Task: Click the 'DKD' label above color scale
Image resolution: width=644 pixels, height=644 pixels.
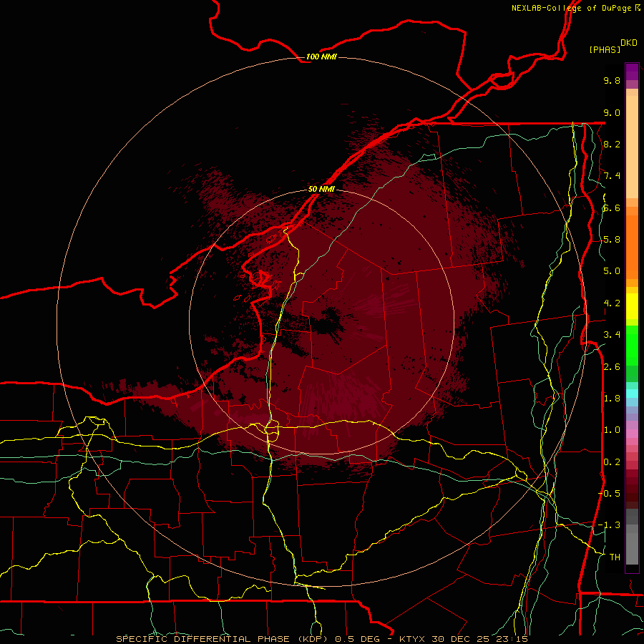Action: pos(629,43)
